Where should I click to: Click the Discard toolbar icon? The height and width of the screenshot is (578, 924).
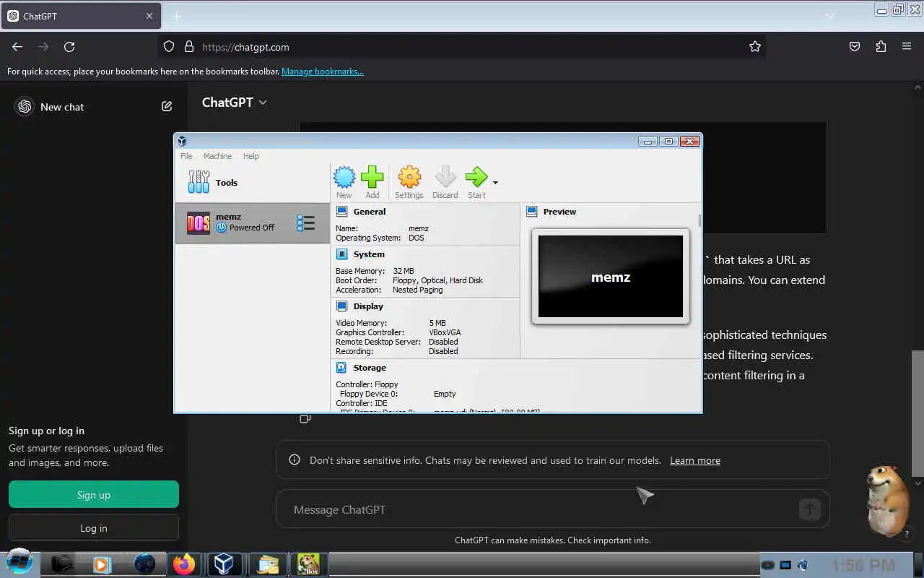click(445, 177)
